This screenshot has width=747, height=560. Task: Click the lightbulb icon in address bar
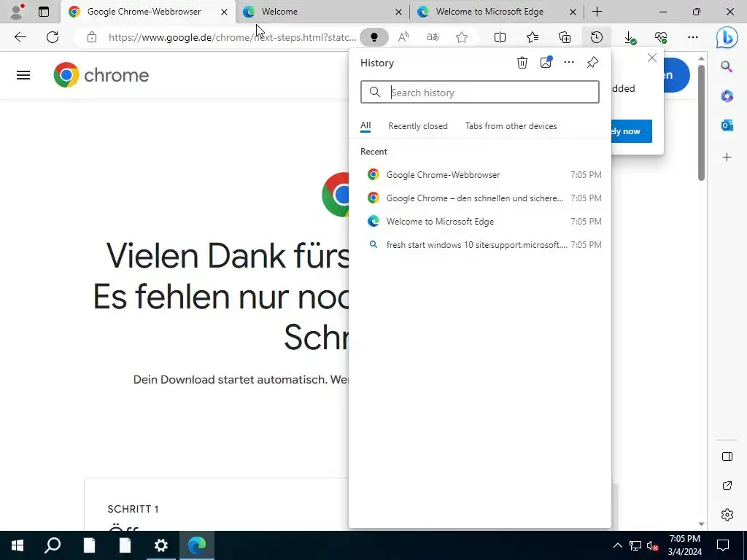pyautogui.click(x=374, y=37)
